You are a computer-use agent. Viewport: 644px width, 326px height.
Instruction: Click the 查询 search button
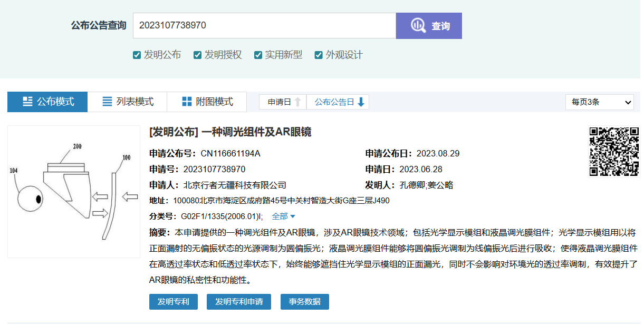(429, 26)
